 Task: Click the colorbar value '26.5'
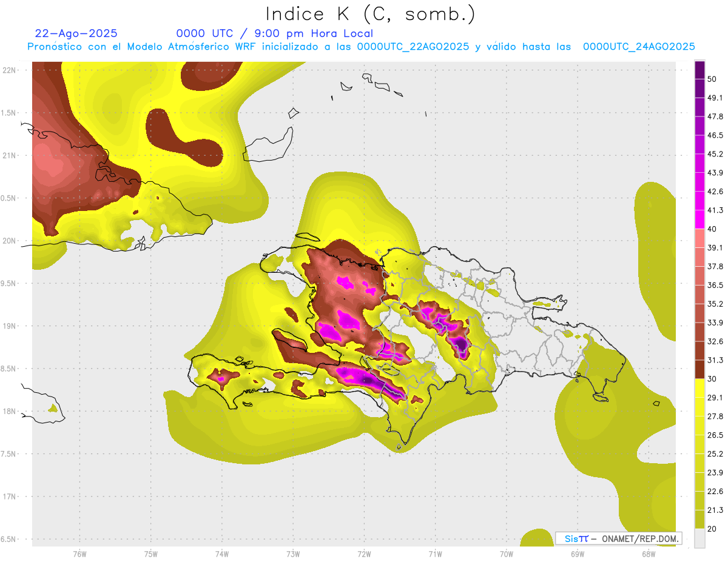tap(715, 435)
